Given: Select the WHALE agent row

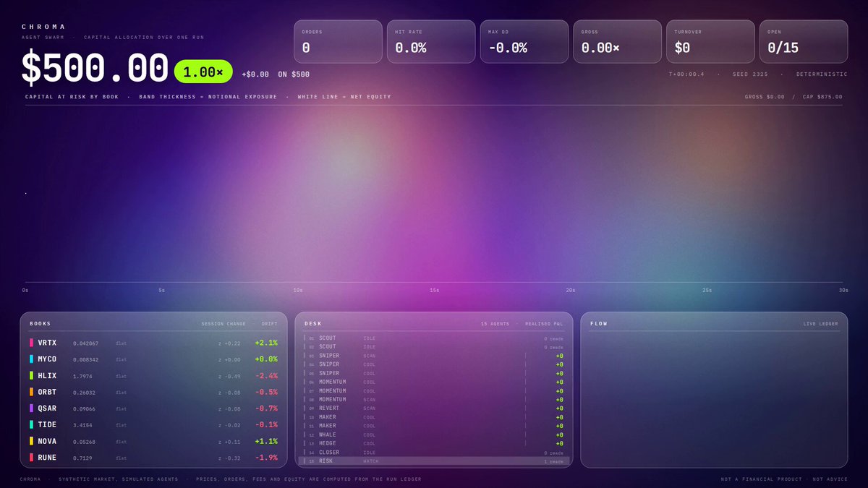Looking at the screenshot, I should pos(434,435).
